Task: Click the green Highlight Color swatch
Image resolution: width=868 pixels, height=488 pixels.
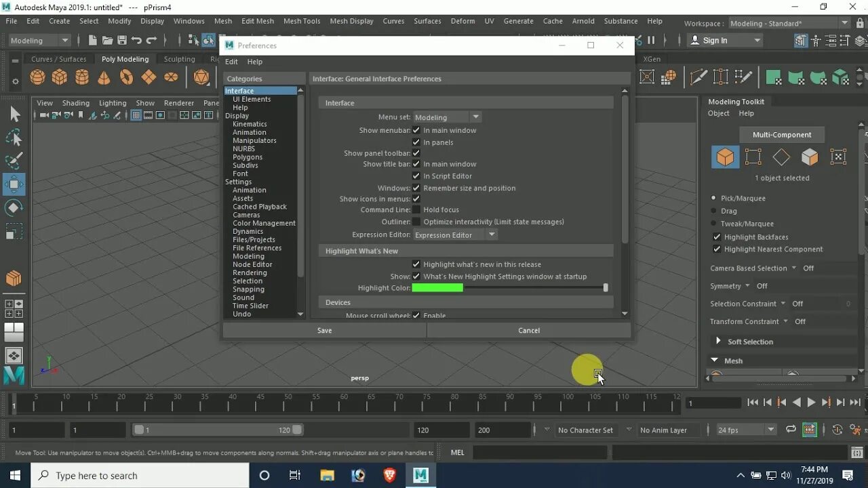Action: tap(437, 288)
